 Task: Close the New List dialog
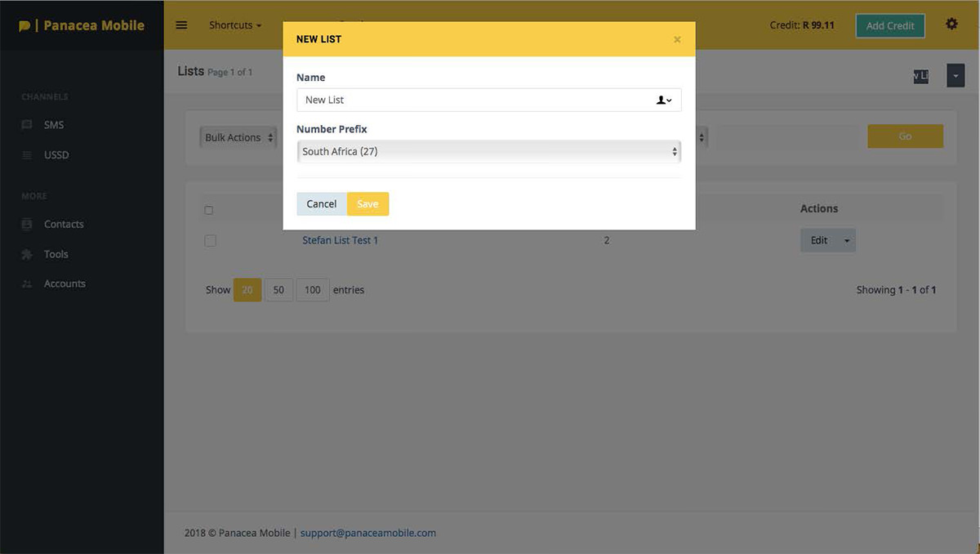click(677, 39)
